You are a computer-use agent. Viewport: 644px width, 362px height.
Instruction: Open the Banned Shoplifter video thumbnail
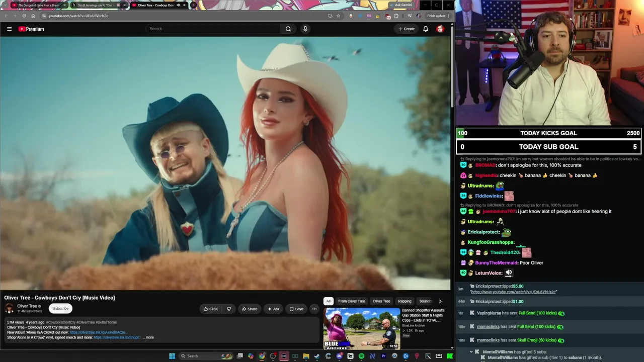[362, 329]
